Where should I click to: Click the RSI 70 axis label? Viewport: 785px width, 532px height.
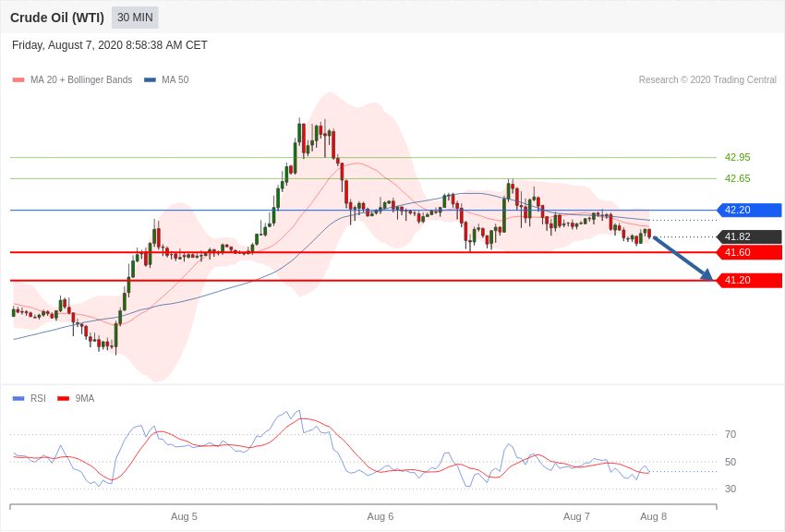731,434
